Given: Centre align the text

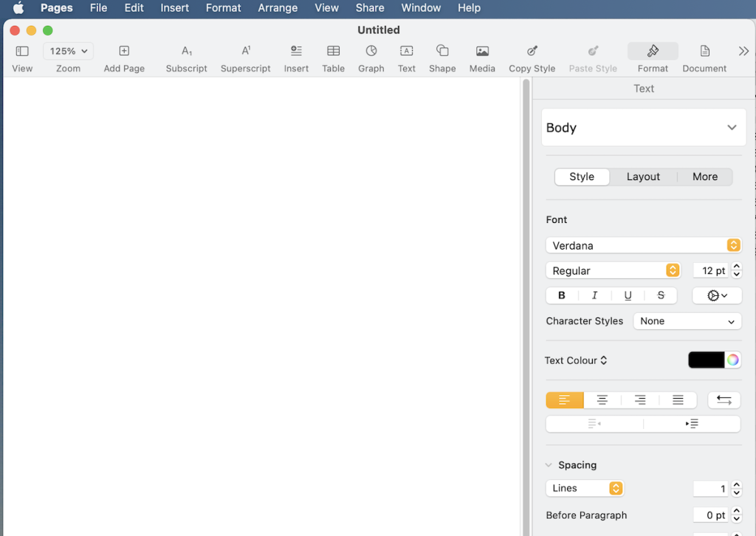Looking at the screenshot, I should point(602,399).
